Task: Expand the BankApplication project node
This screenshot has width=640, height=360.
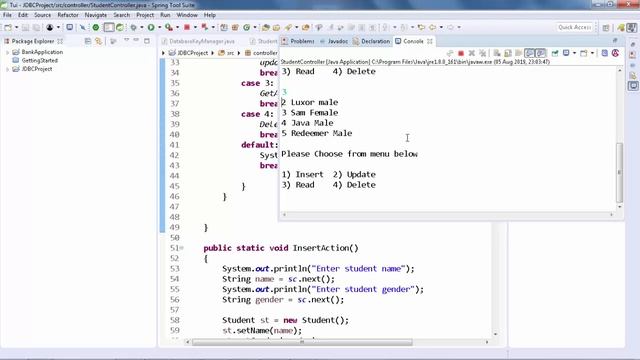Action: coord(7,52)
